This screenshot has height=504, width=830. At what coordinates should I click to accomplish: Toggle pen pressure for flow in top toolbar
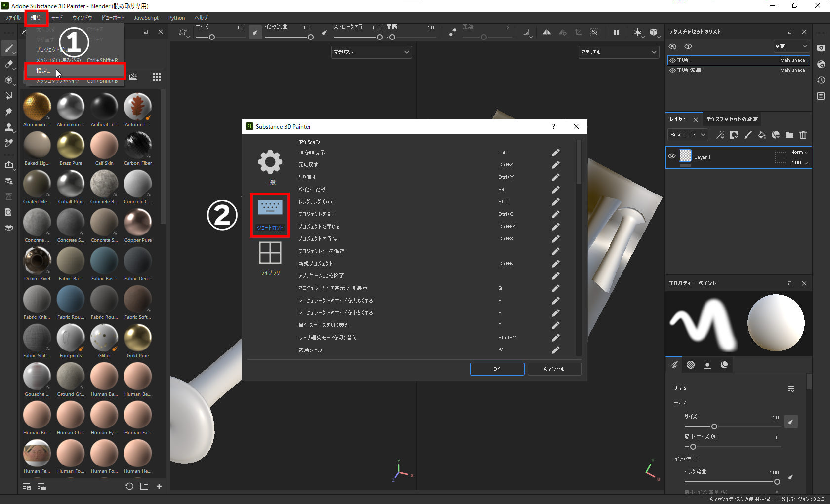tap(325, 33)
